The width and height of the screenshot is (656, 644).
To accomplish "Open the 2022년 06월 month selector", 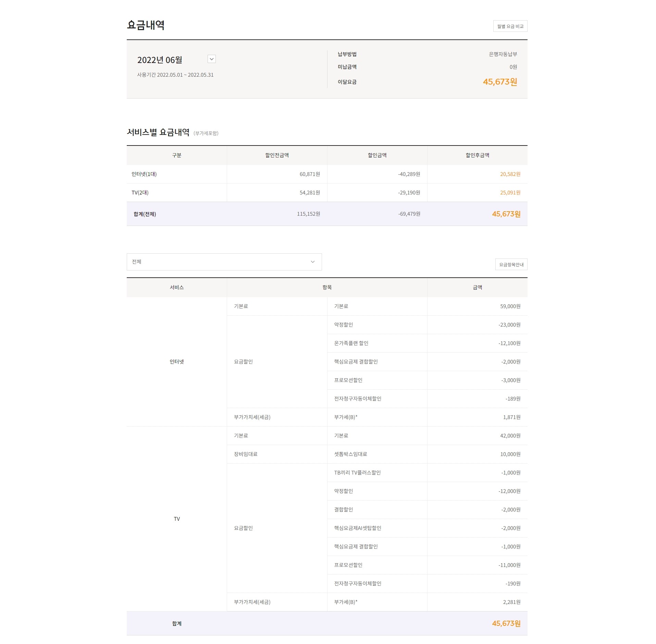I will pos(160,60).
